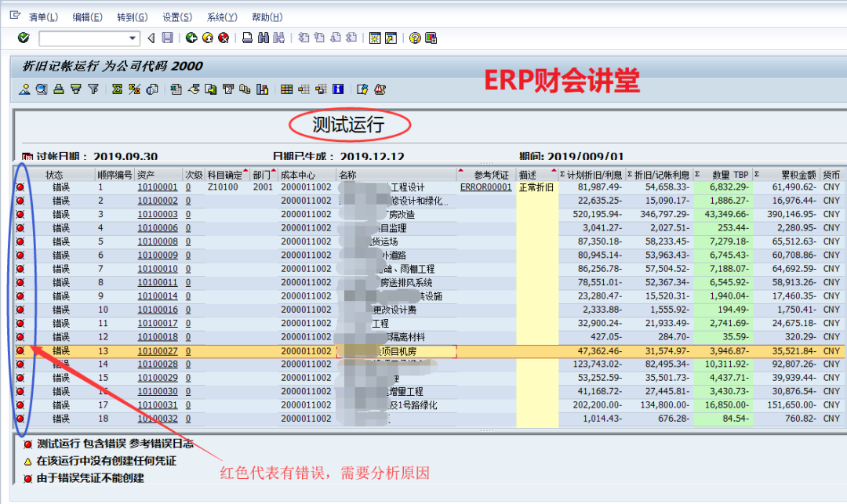Click the Print icon in standard toolbar
Image resolution: width=847 pixels, height=504 pixels.
coord(247,38)
